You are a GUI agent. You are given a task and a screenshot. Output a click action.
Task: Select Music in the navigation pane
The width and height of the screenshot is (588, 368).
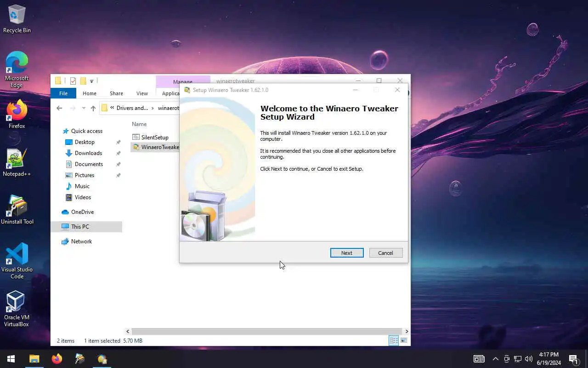pyautogui.click(x=82, y=186)
